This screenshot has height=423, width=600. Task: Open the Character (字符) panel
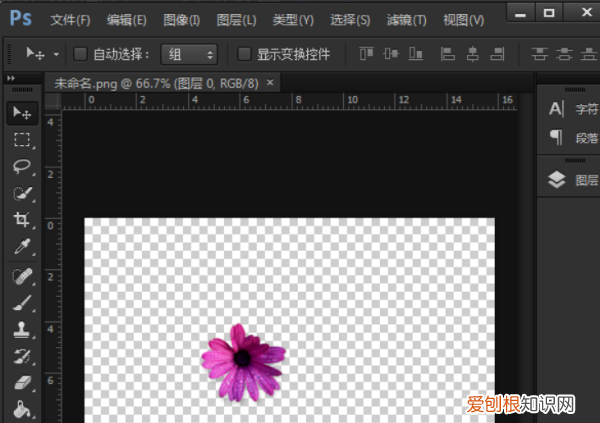[572, 109]
